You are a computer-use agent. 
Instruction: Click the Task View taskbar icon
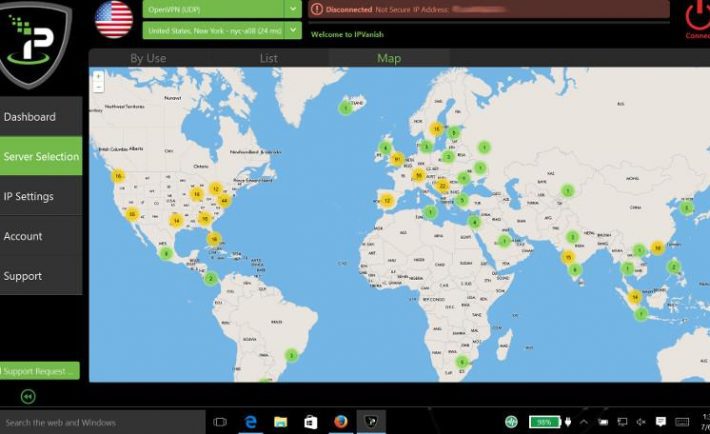click(220, 423)
